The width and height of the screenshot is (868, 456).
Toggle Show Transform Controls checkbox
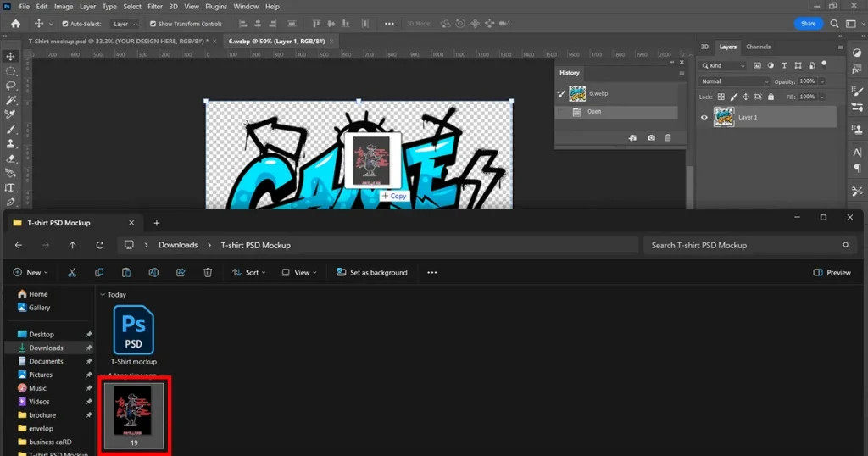[153, 24]
